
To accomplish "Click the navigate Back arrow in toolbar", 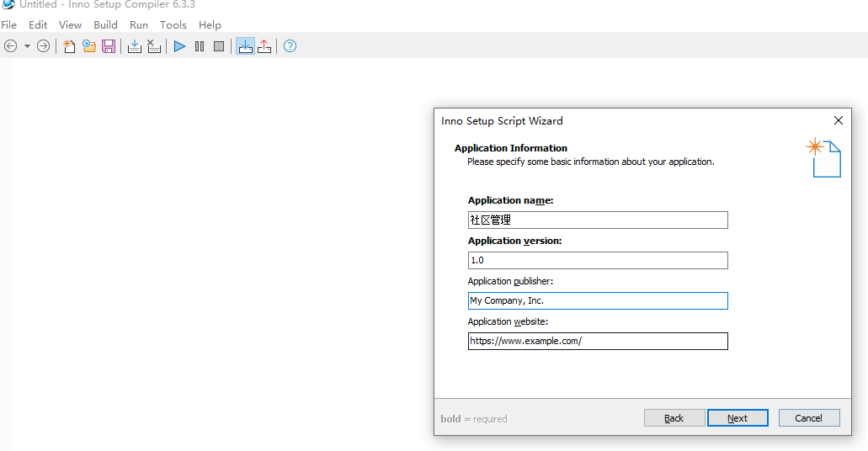I will [11, 46].
